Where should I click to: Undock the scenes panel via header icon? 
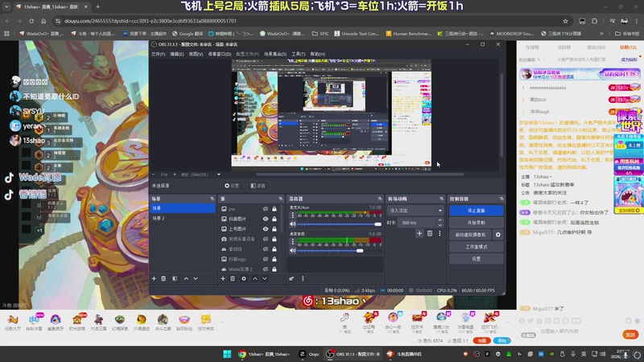point(213,199)
